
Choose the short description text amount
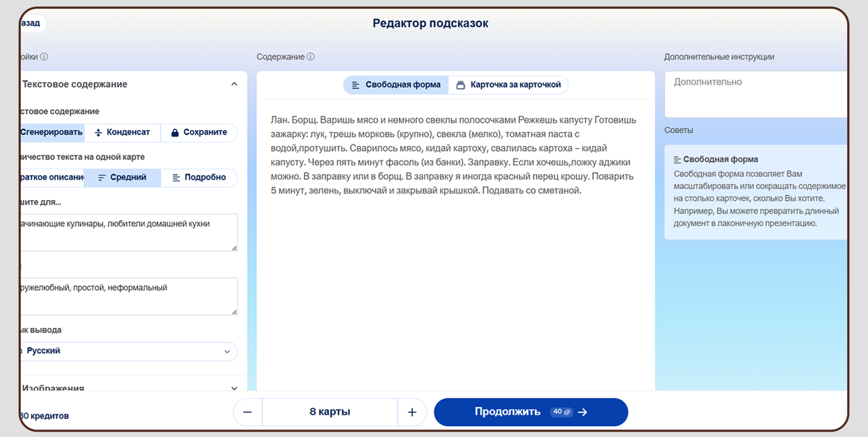click(52, 178)
